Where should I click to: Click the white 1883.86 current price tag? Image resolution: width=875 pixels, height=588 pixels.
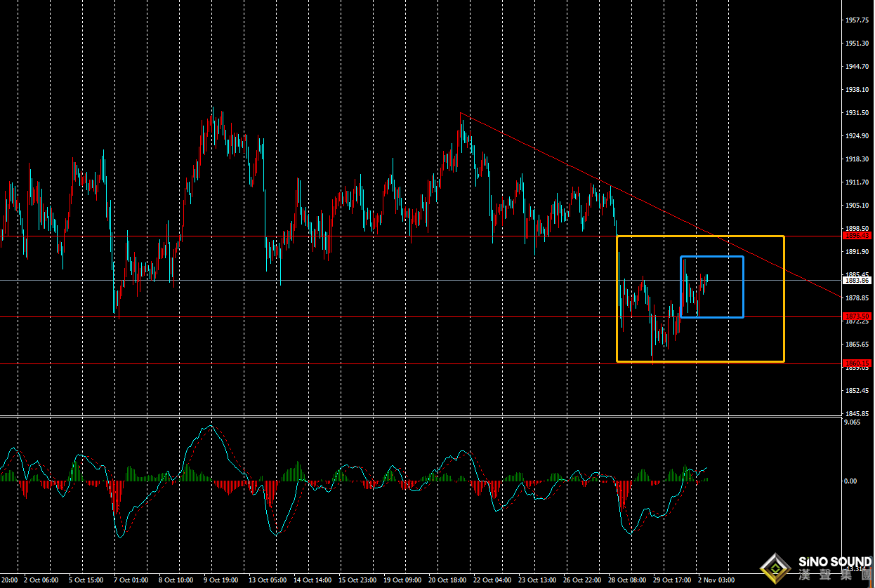tap(856, 280)
